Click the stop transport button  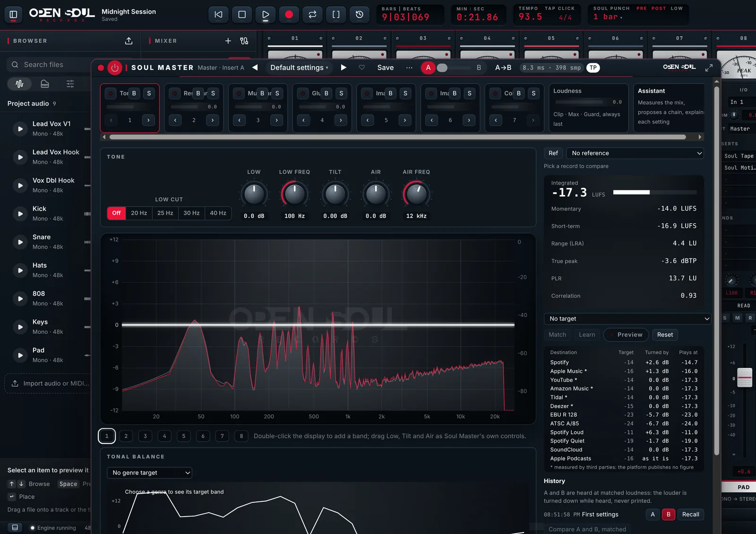(x=242, y=15)
